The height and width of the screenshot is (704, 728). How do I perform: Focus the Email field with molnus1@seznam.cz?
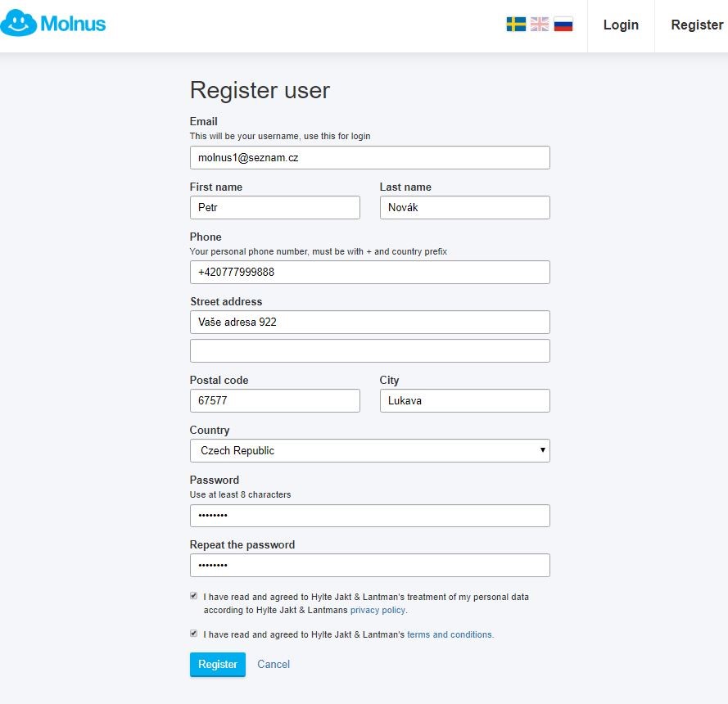(370, 158)
